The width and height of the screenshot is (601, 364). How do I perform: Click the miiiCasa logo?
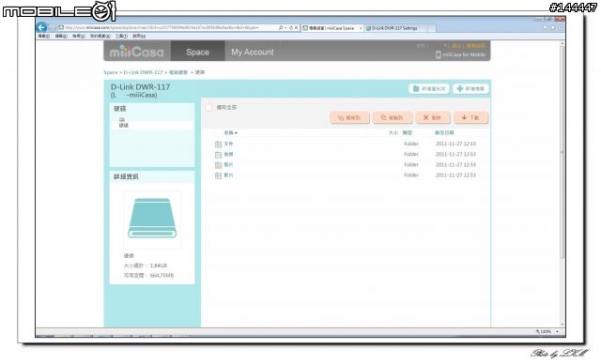click(x=136, y=52)
